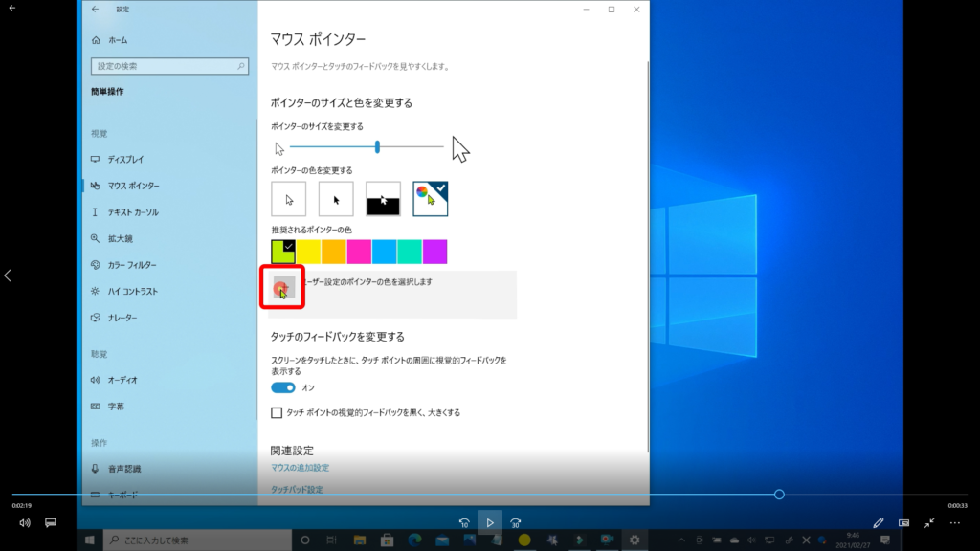
Task: Click the pointer size slider handle
Action: coord(378,146)
